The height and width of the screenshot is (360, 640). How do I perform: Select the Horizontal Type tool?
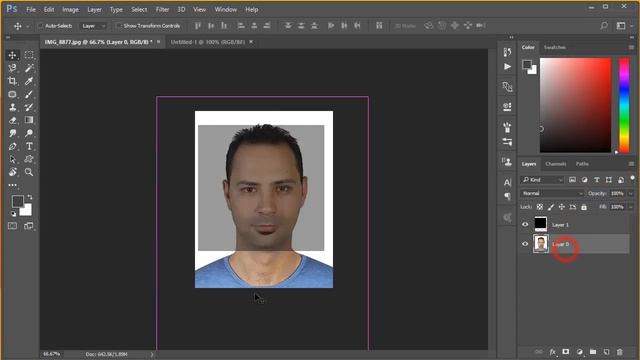[x=29, y=146]
